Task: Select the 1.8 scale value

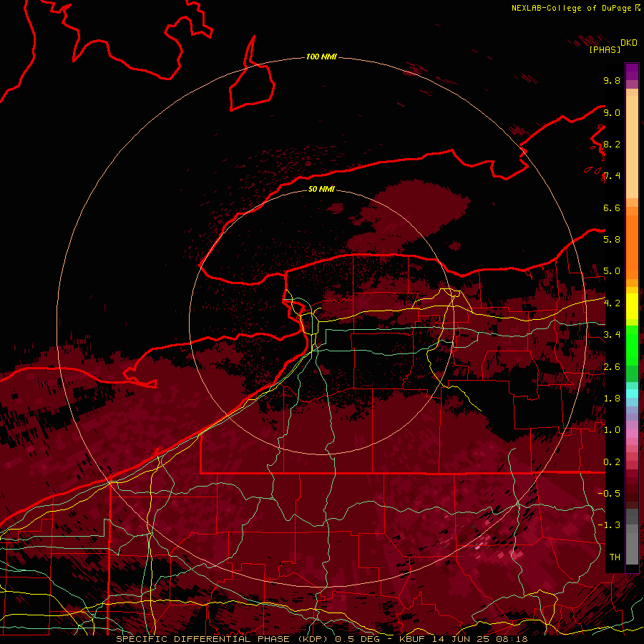Action: [x=612, y=399]
